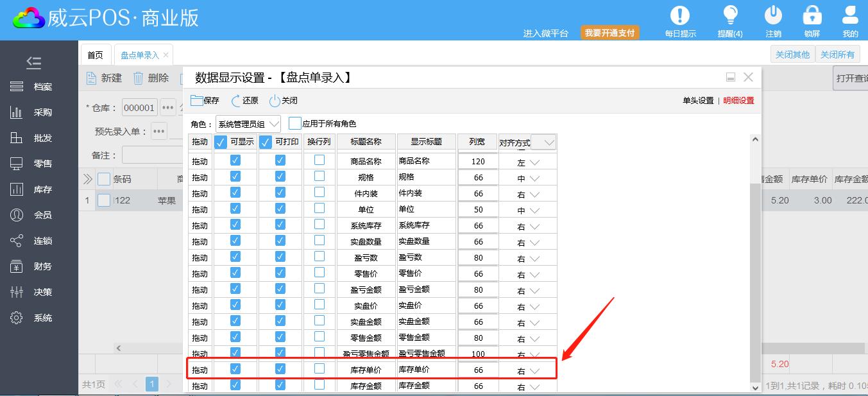
Task: Enable 应用于所有角色 checkbox
Action: tap(295, 123)
